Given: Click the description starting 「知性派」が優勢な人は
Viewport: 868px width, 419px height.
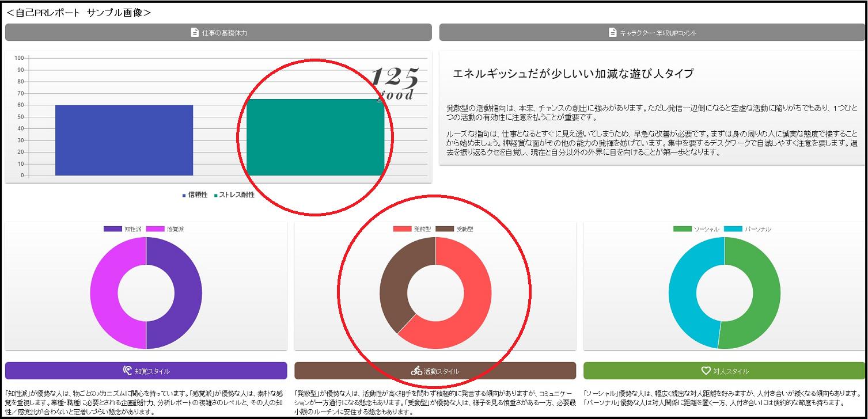Looking at the screenshot, I should click(145, 403).
